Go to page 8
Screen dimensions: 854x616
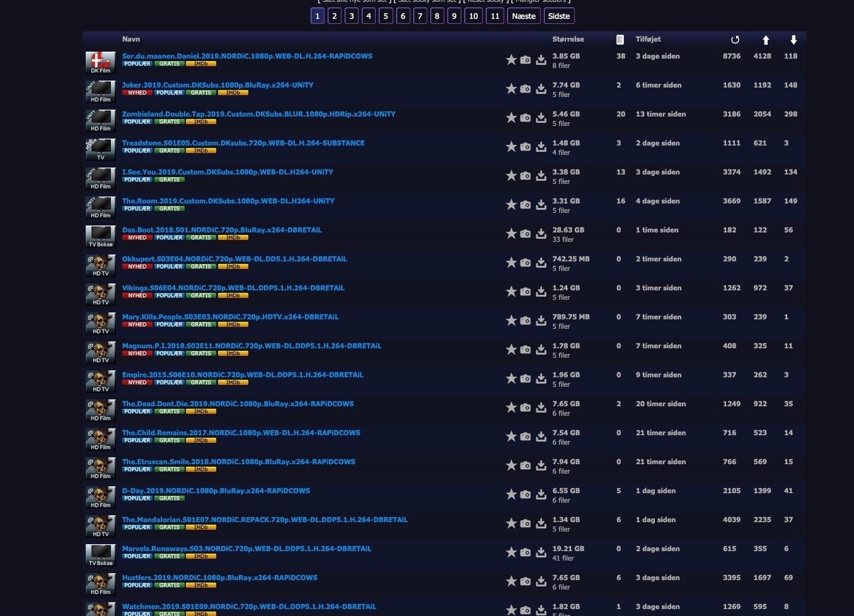437,16
